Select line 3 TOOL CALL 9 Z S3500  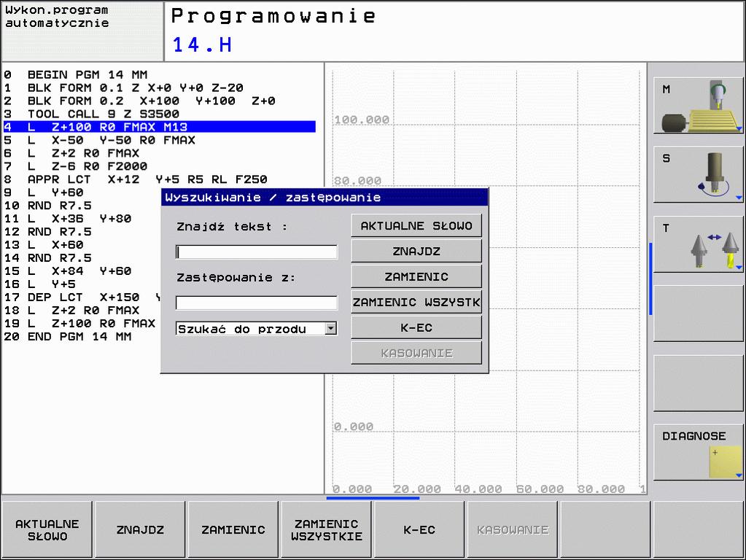pyautogui.click(x=92, y=114)
